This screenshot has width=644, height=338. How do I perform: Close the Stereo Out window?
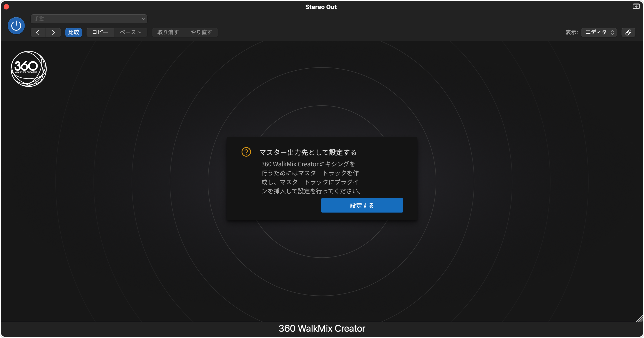tap(7, 7)
